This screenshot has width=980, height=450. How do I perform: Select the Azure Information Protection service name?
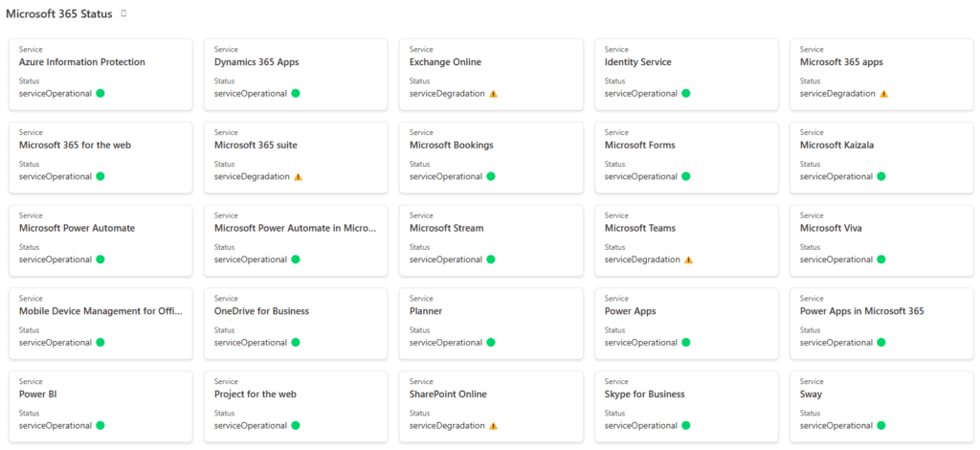[x=82, y=62]
